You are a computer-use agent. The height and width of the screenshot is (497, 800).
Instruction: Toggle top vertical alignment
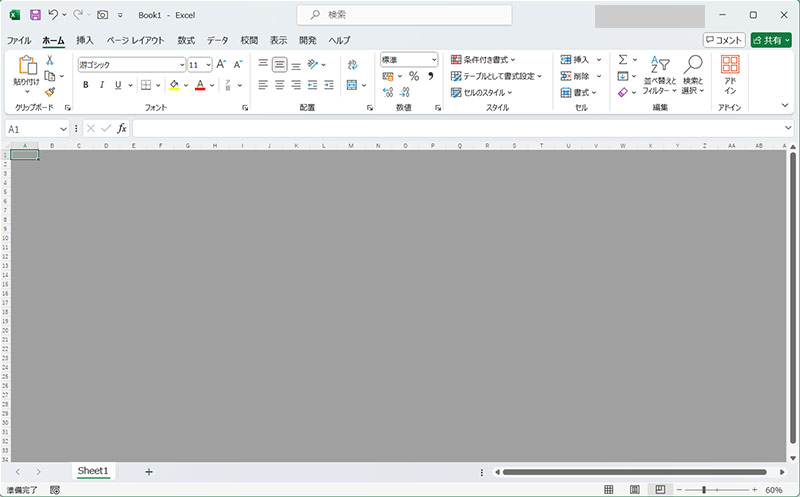point(263,63)
